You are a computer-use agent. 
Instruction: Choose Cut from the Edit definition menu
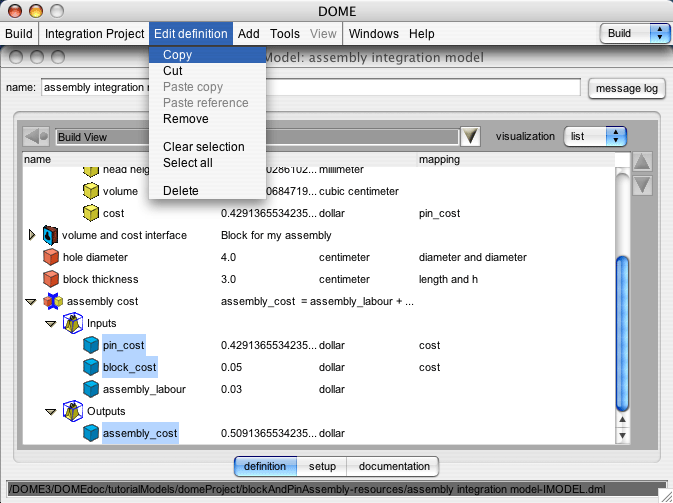[207, 71]
